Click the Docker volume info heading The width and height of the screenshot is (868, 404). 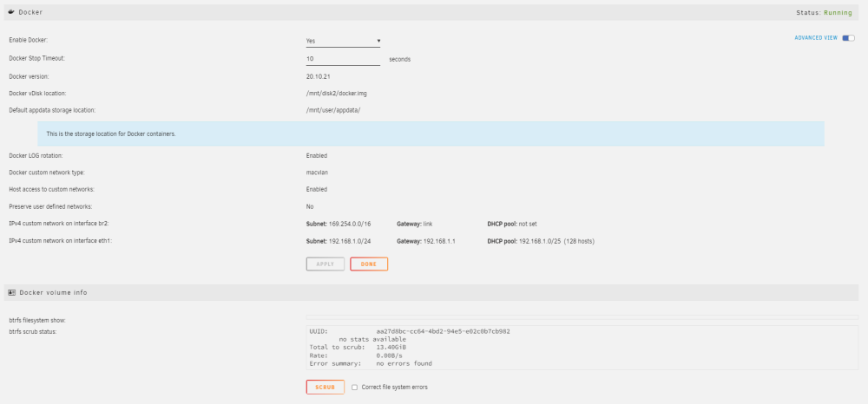click(x=53, y=292)
